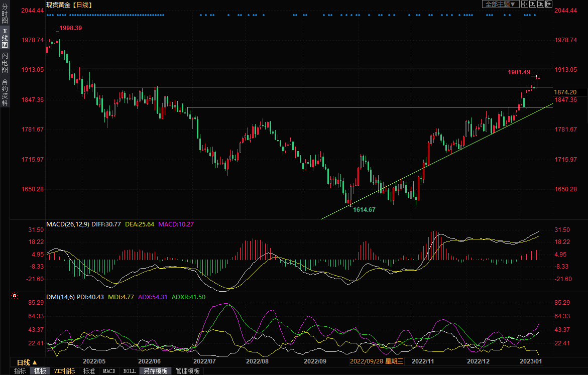Screen dimensions: 588x375
Task: Click the crosshair cursor icon
Action: click(x=525, y=4)
